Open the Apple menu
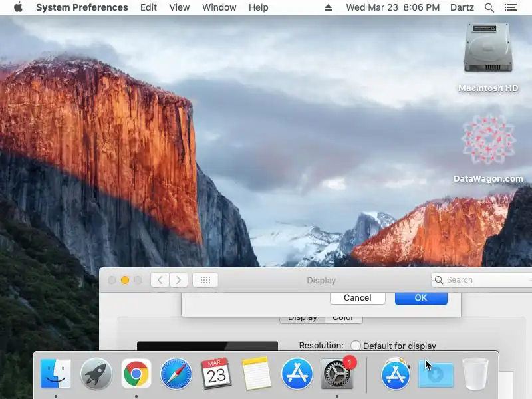532x399 pixels. 18,7
